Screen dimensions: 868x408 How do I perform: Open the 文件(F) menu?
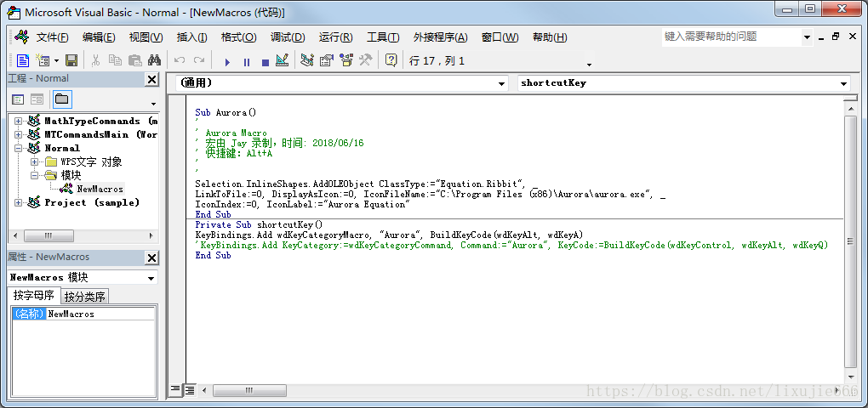(x=52, y=37)
